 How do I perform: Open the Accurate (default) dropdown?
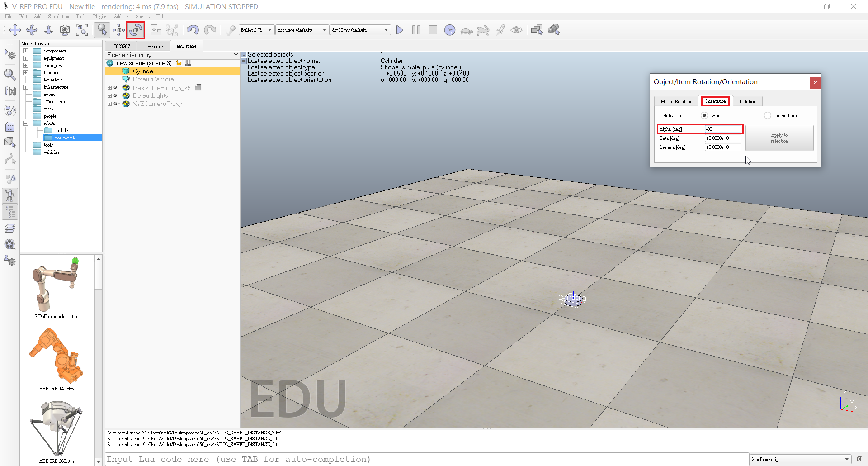coord(302,30)
